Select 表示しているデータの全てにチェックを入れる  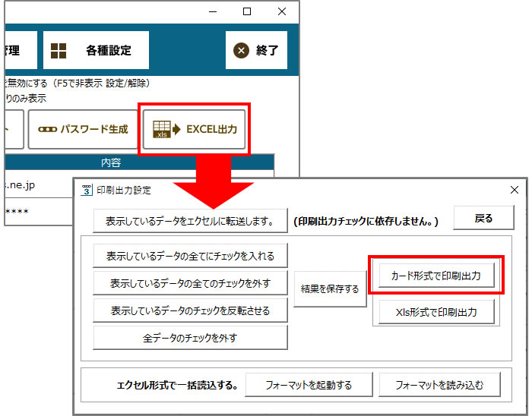pos(190,256)
